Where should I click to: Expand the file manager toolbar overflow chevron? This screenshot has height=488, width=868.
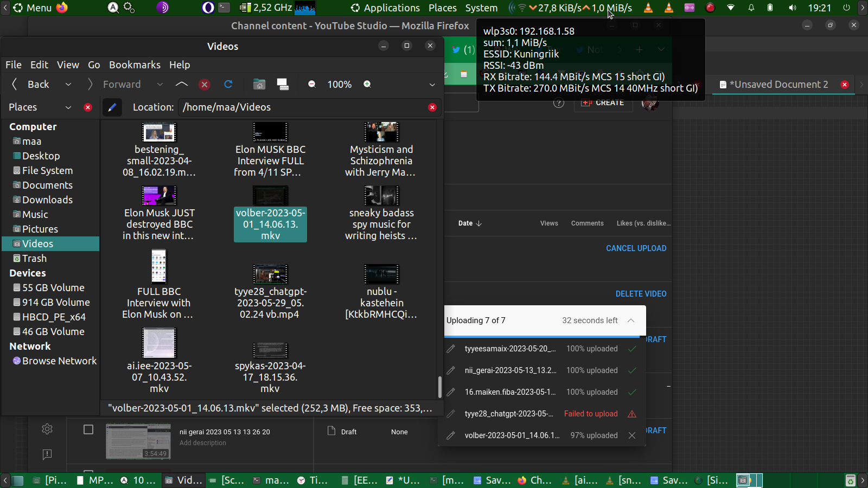pos(432,85)
